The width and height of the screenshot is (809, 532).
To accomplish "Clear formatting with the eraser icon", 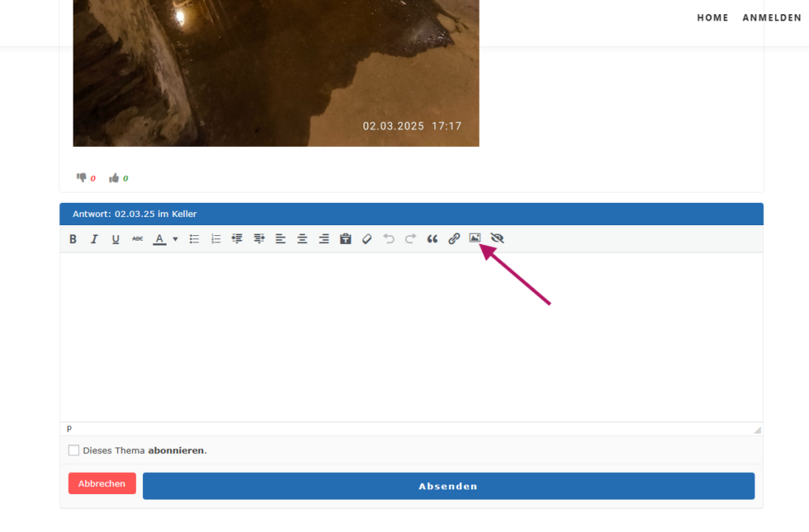I will pyautogui.click(x=367, y=239).
